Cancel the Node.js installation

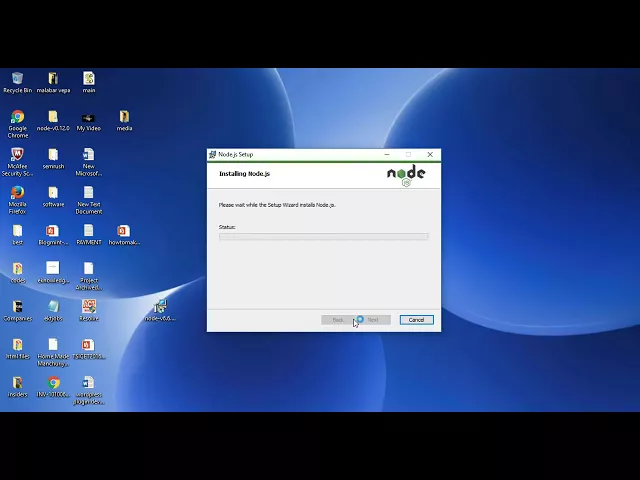click(x=416, y=320)
